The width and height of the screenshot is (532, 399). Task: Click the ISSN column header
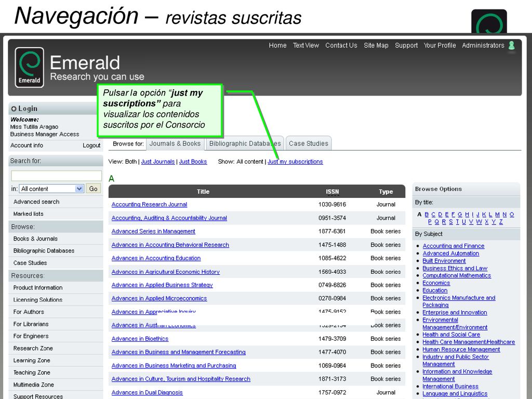point(332,192)
